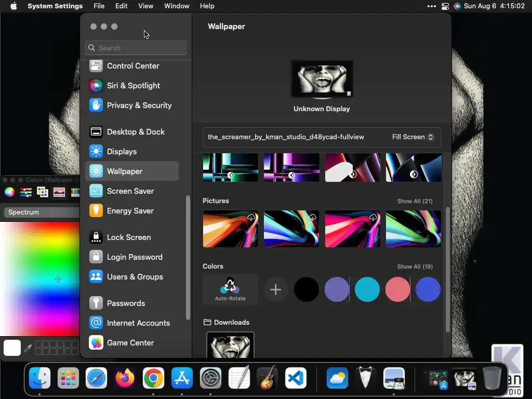The height and width of the screenshot is (399, 532).
Task: Open the Edit menu
Action: click(122, 6)
